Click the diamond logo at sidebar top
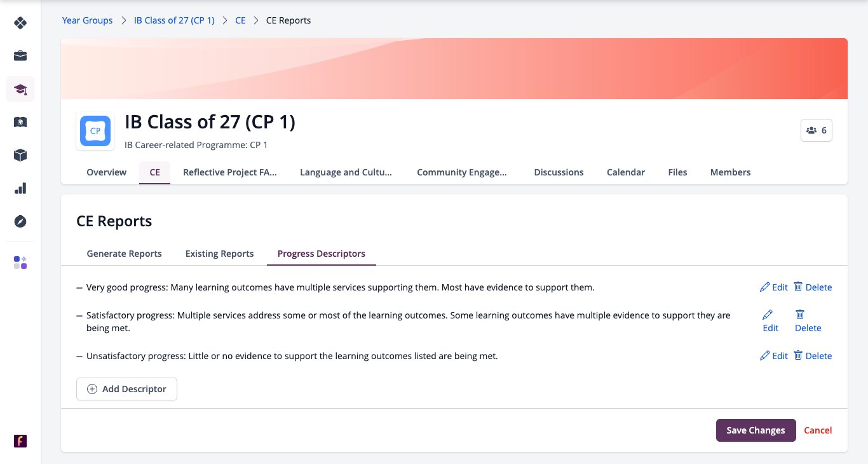 20,23
